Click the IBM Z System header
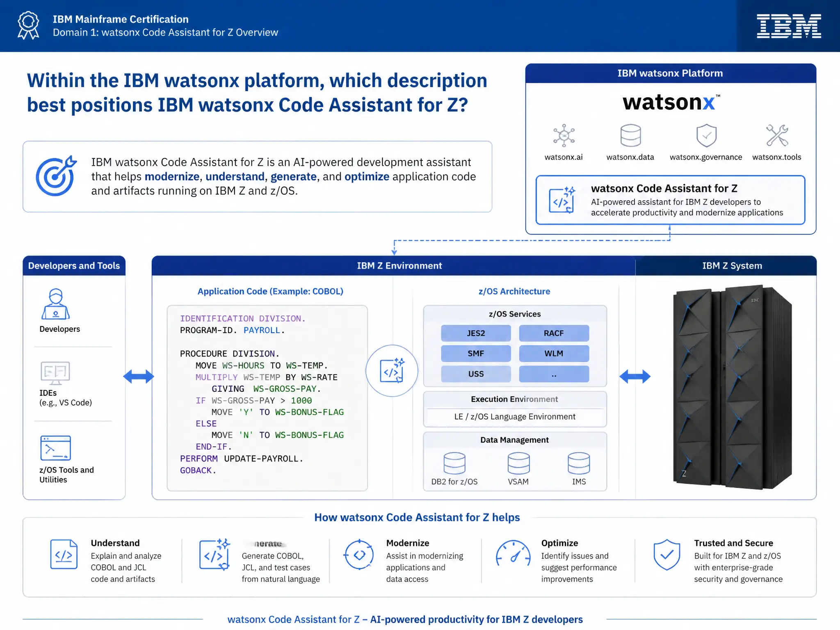The width and height of the screenshot is (840, 630). (726, 266)
